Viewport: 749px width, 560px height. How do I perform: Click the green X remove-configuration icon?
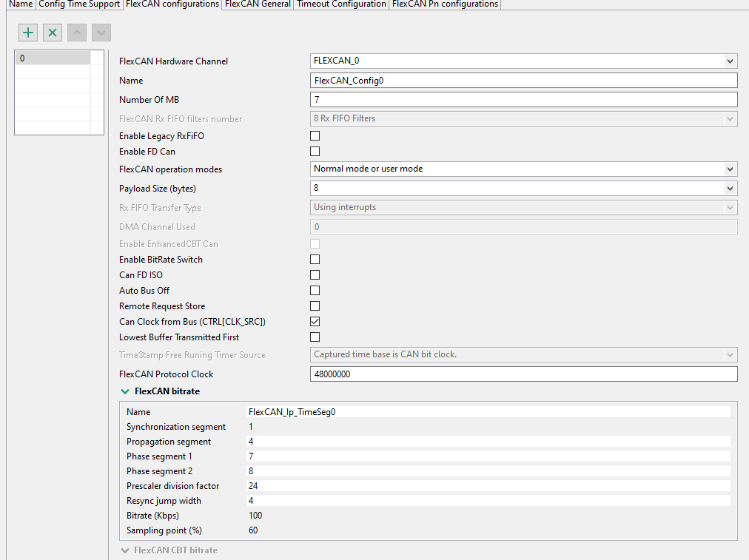click(x=53, y=33)
